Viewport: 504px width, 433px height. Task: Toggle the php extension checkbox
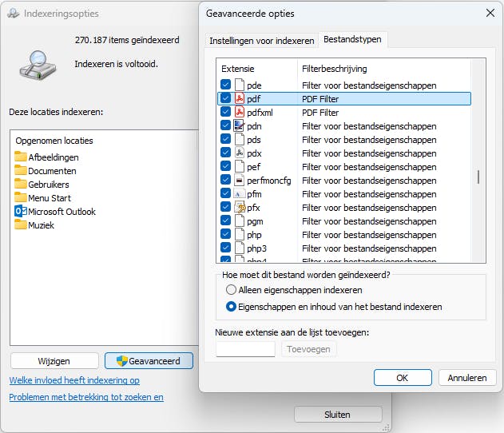(226, 234)
